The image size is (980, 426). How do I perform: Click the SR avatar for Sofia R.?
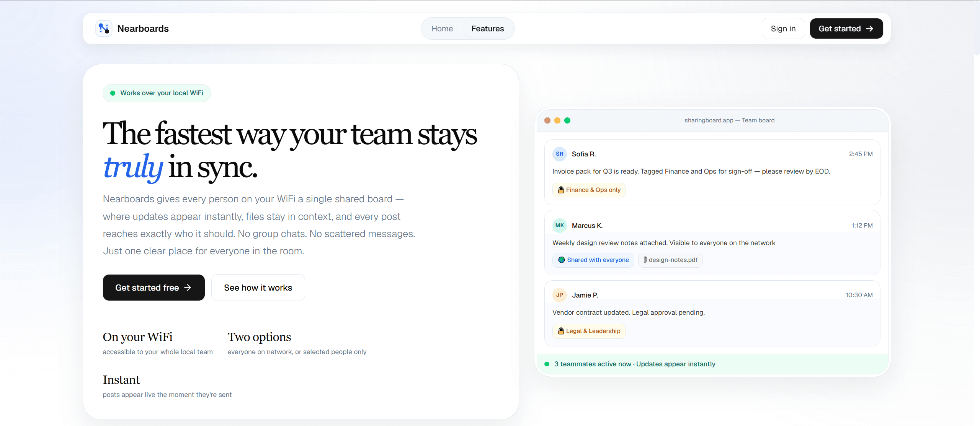(560, 154)
